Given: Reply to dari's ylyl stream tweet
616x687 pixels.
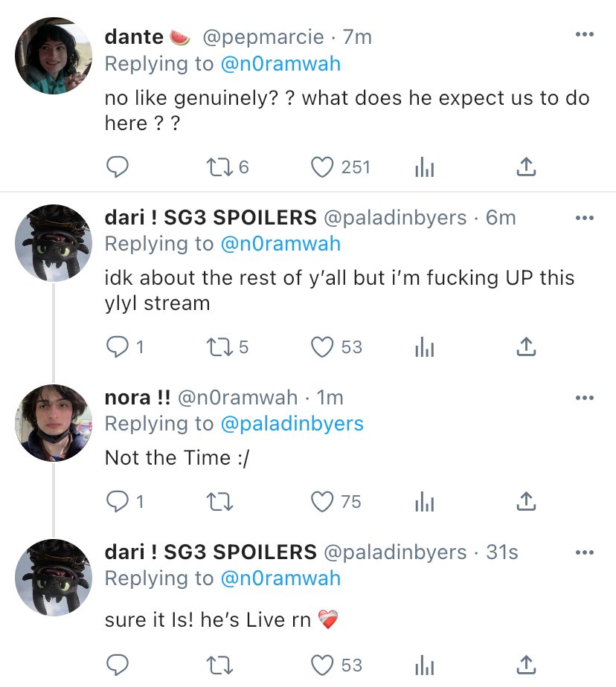Looking at the screenshot, I should click(118, 346).
